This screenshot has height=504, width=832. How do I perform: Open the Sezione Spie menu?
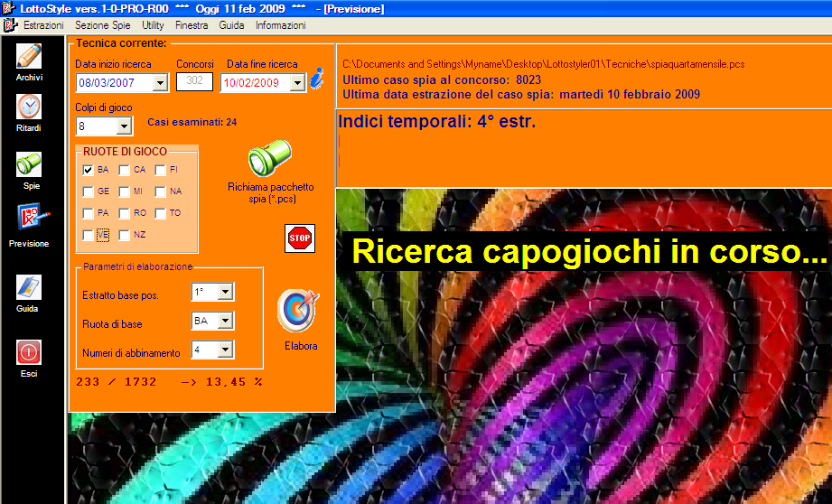102,25
